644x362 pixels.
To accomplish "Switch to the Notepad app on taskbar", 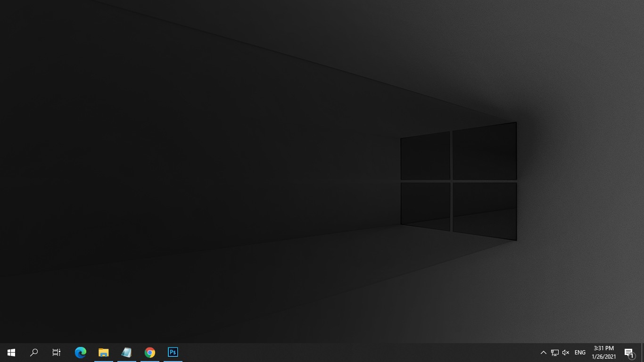I will tap(127, 353).
